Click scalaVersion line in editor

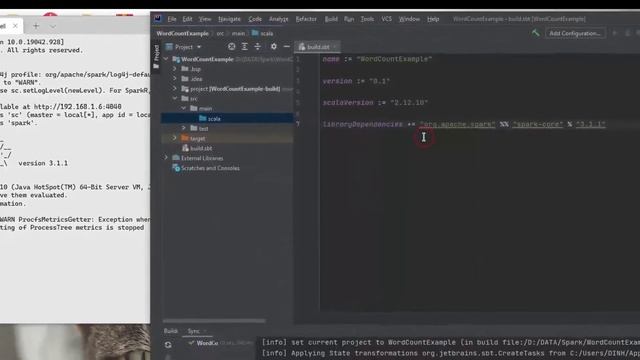(x=375, y=102)
